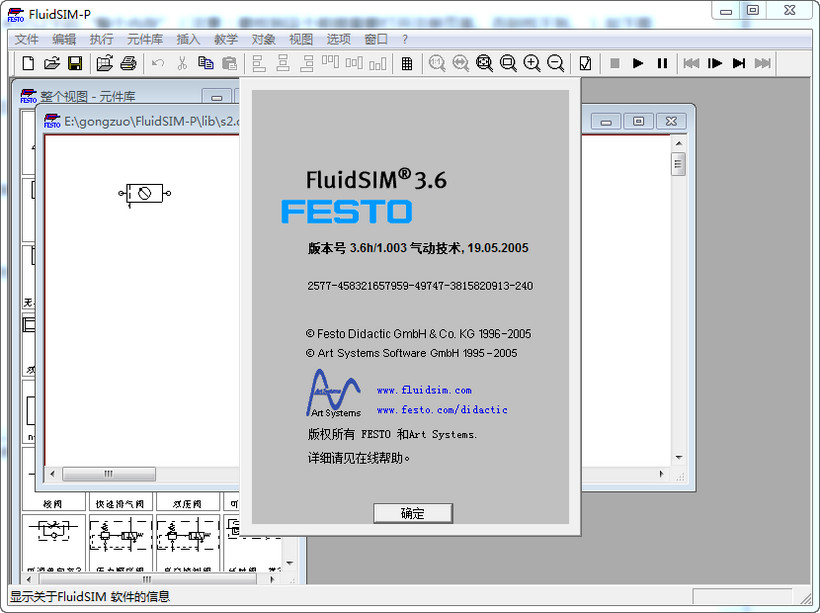Click the 确定 button in About dialog
This screenshot has height=613, width=820.
[x=413, y=513]
